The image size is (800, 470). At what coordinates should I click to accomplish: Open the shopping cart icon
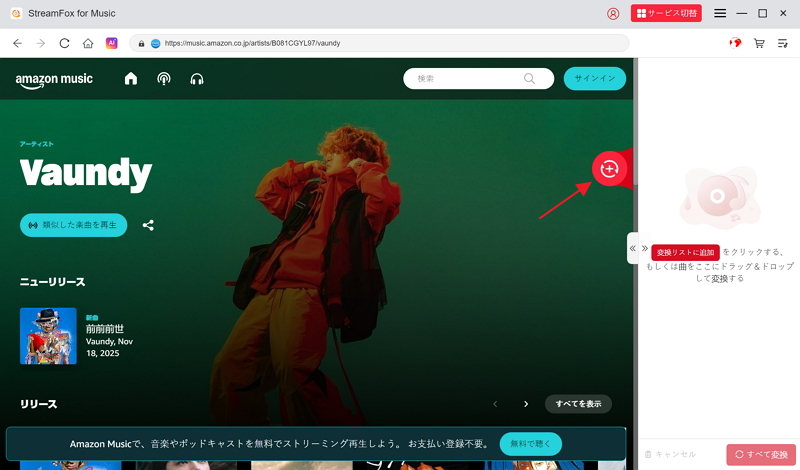coord(759,43)
